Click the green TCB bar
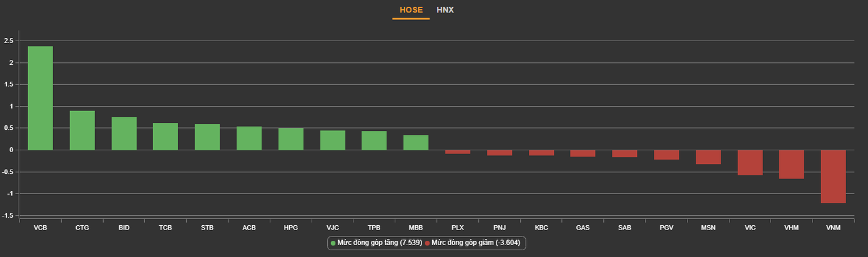 (x=165, y=137)
